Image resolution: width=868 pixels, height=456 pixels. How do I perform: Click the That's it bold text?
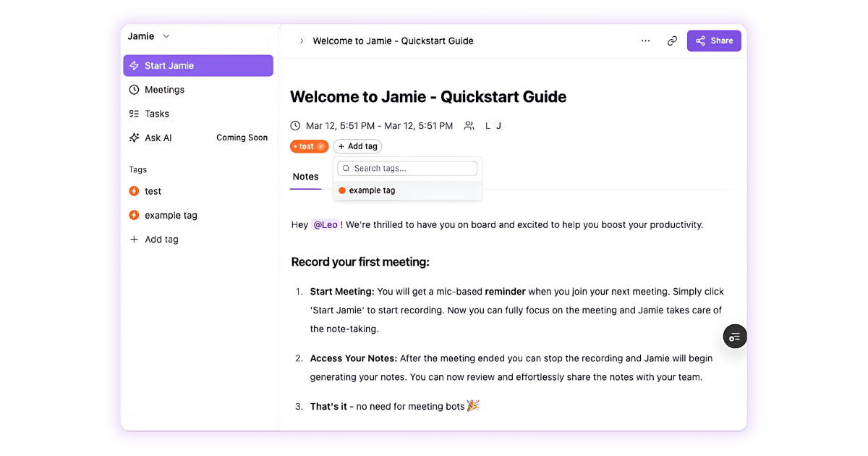pos(328,407)
